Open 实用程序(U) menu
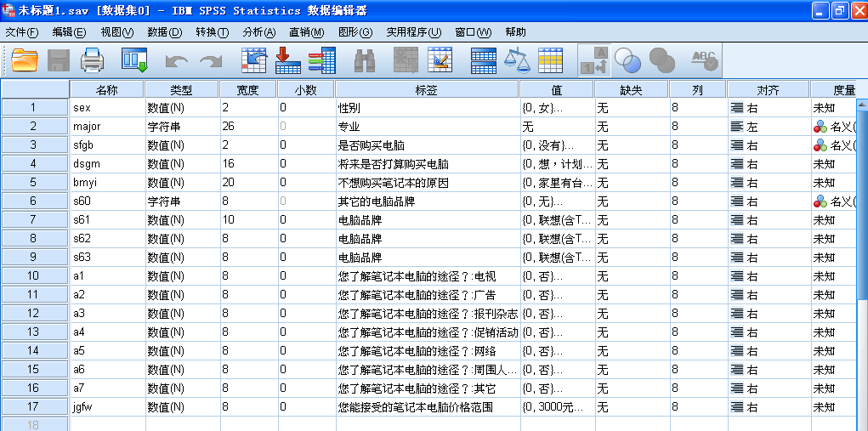 [x=413, y=32]
